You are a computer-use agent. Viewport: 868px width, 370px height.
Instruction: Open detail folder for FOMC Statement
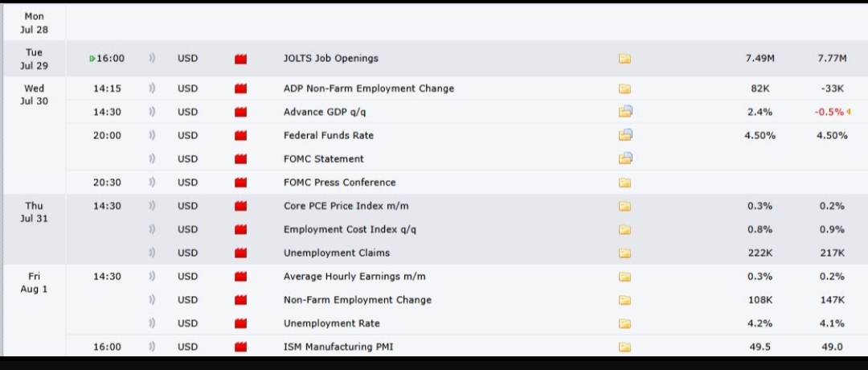click(624, 158)
